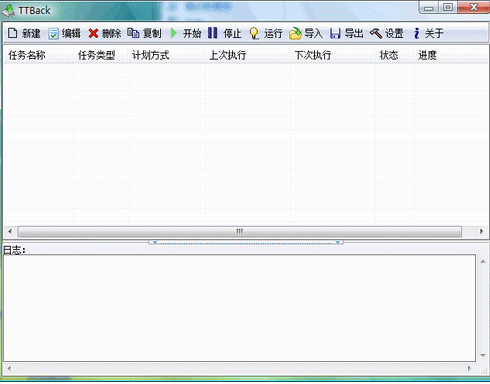Image resolution: width=490 pixels, height=384 pixels.
Task: Click the task list horizontal scrollbar thumb
Action: click(240, 231)
